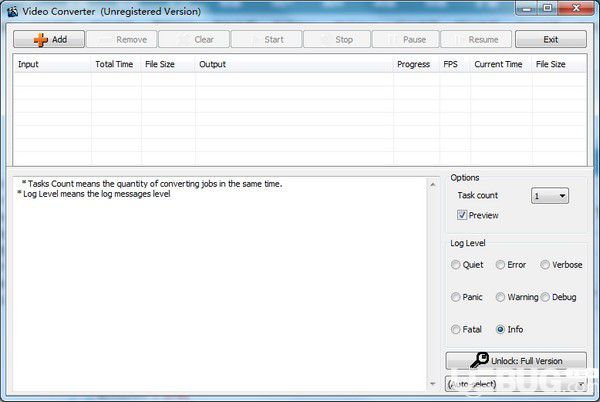Viewport: 600px width, 402px height.
Task: Click the Remove toolbar button
Action: pos(122,39)
